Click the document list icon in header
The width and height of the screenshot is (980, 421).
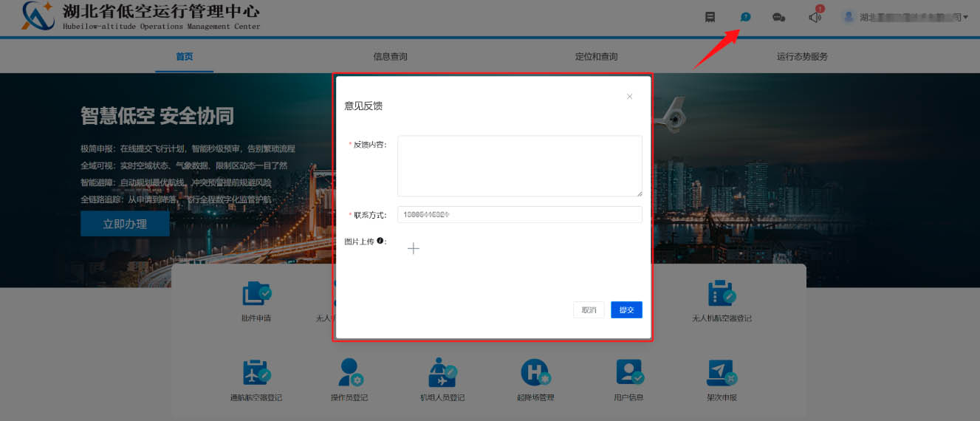pos(710,17)
